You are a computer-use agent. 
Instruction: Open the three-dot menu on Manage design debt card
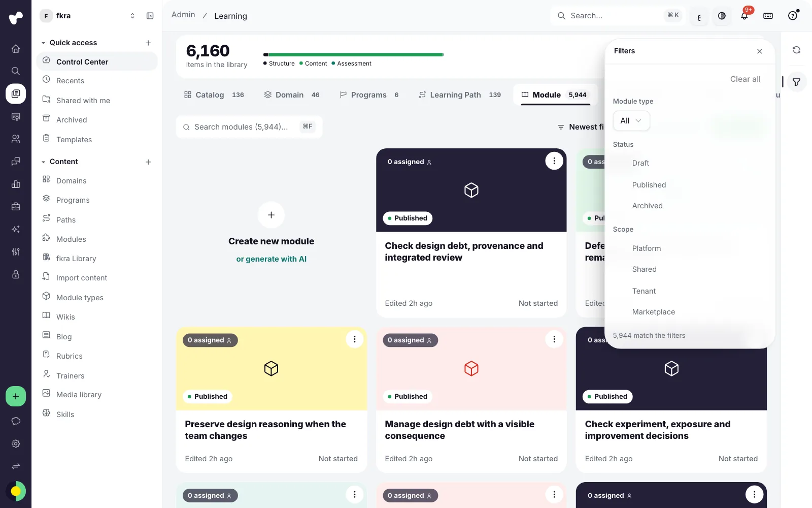(554, 339)
